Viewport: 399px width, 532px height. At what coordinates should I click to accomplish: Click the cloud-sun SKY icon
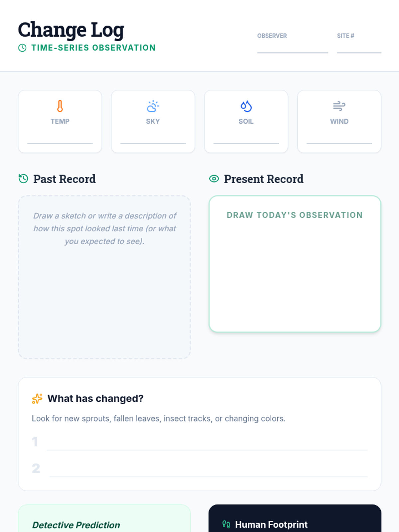click(x=153, y=106)
